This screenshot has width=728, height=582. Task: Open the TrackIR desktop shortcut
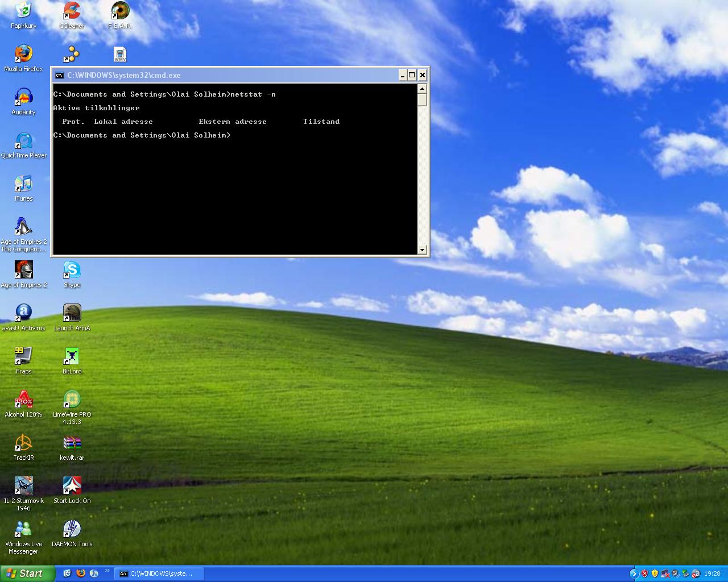point(23,447)
